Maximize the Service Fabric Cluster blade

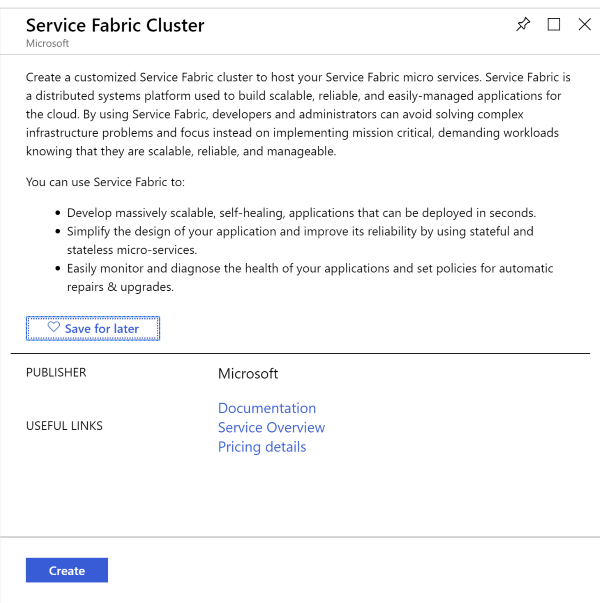tap(554, 25)
